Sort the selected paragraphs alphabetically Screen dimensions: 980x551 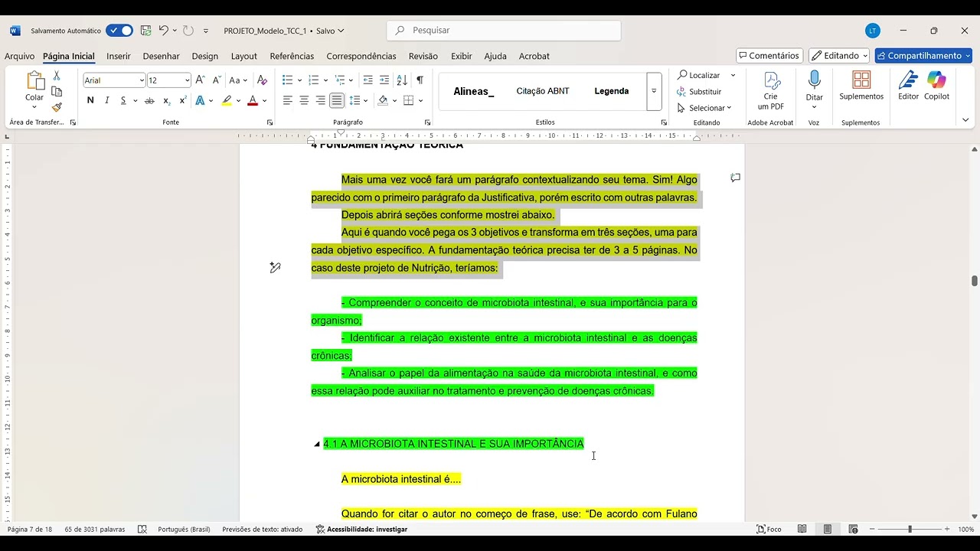point(402,80)
